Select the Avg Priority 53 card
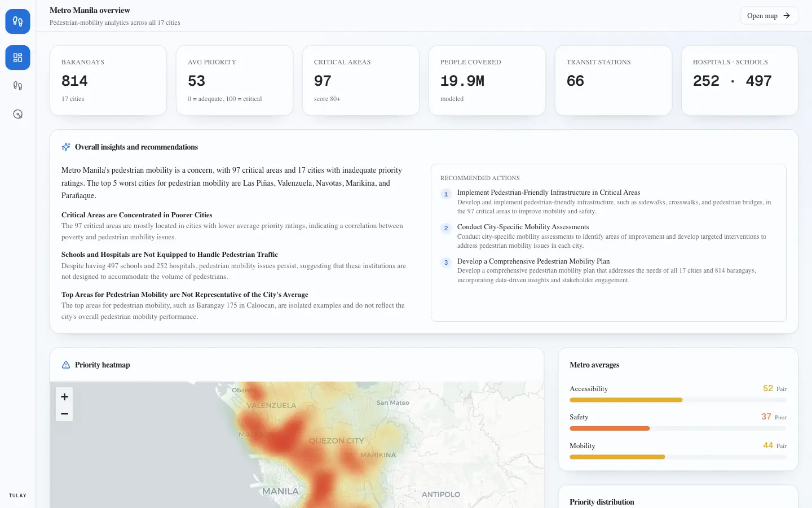The image size is (812, 508). [x=235, y=80]
